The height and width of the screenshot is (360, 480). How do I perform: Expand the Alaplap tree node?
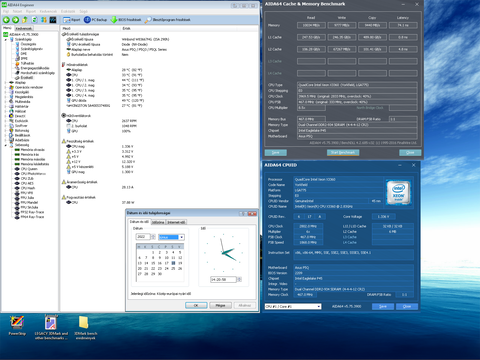pyautogui.click(x=6, y=82)
